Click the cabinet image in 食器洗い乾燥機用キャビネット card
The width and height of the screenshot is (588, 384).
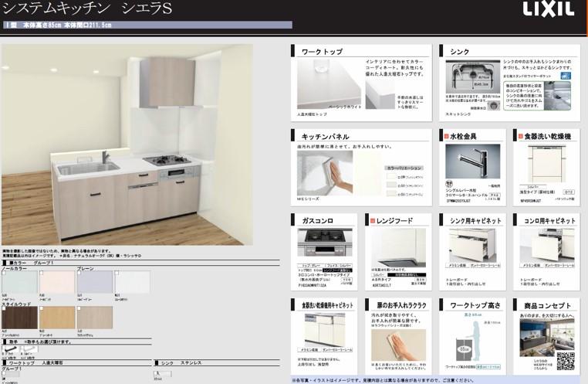tap(325, 330)
